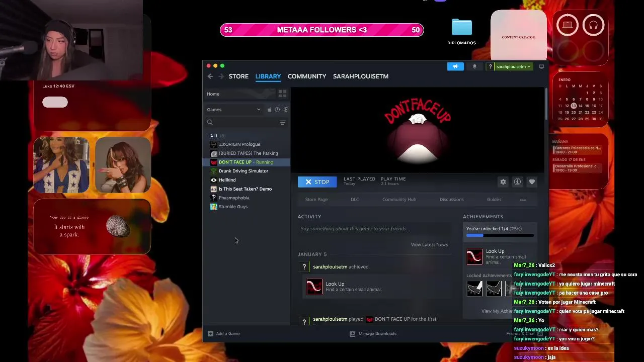Toggle the macOS games filter icon
Image resolution: width=644 pixels, height=362 pixels.
(x=269, y=110)
